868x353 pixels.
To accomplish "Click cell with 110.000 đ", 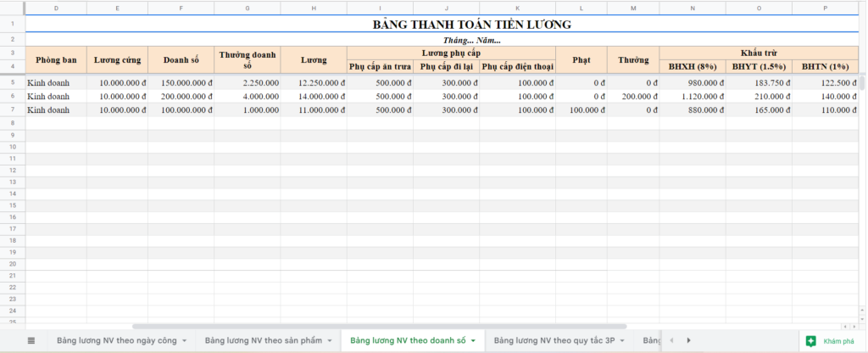I will [x=826, y=109].
